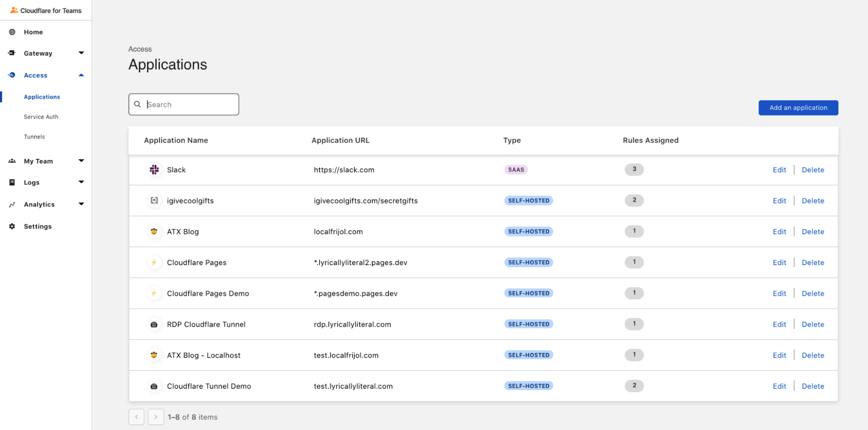The width and height of the screenshot is (868, 430).
Task: Edit the Cloudflare Pages application
Action: (779, 262)
